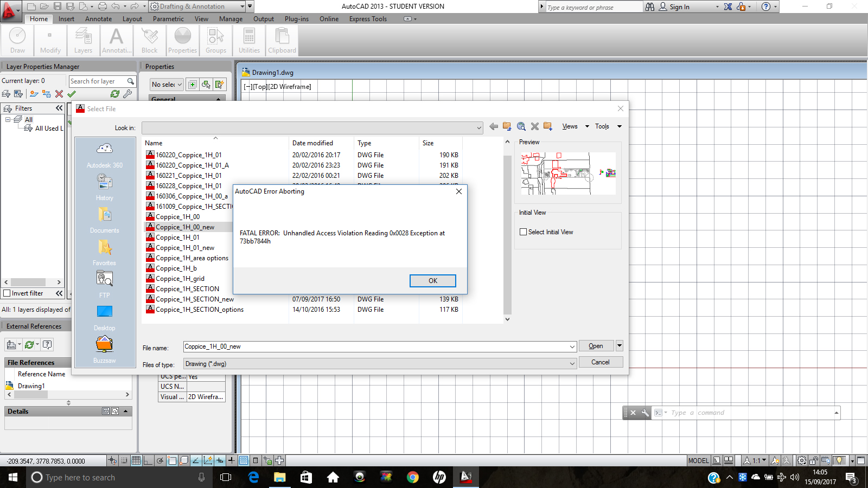Expand the Look in folder dropdown
Screen dimensions: 868x488
[x=478, y=128]
